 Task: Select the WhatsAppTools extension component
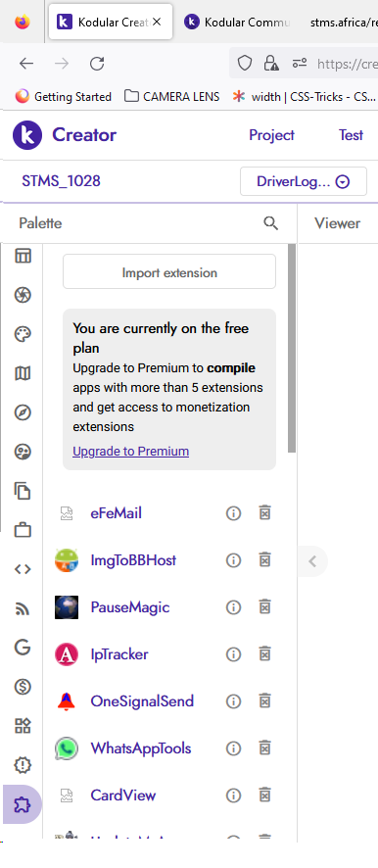(141, 748)
